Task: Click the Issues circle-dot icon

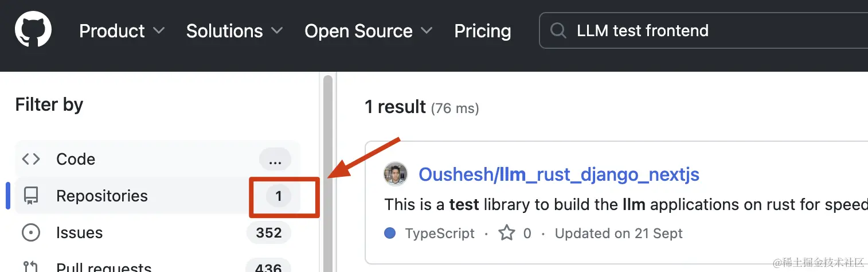Action: point(31,233)
